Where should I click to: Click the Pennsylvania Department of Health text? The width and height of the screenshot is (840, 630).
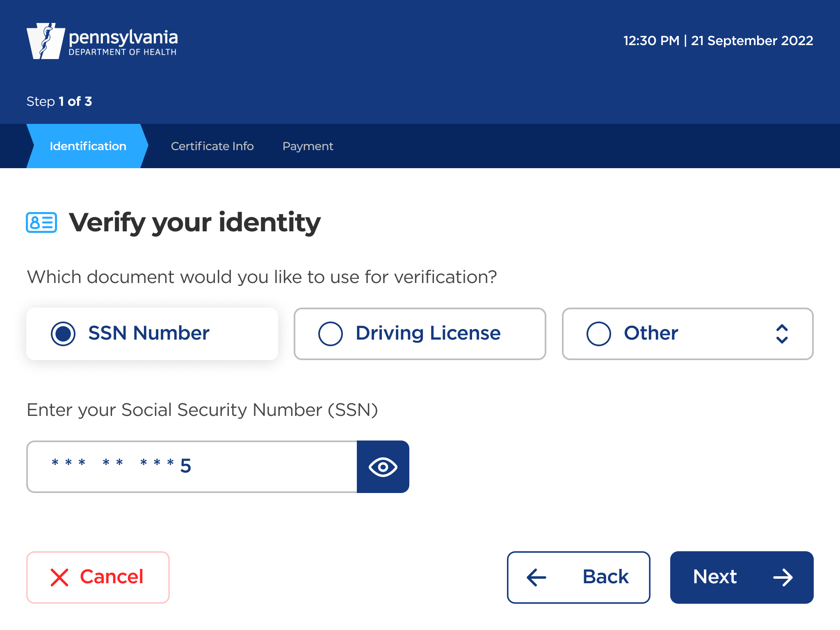123,42
